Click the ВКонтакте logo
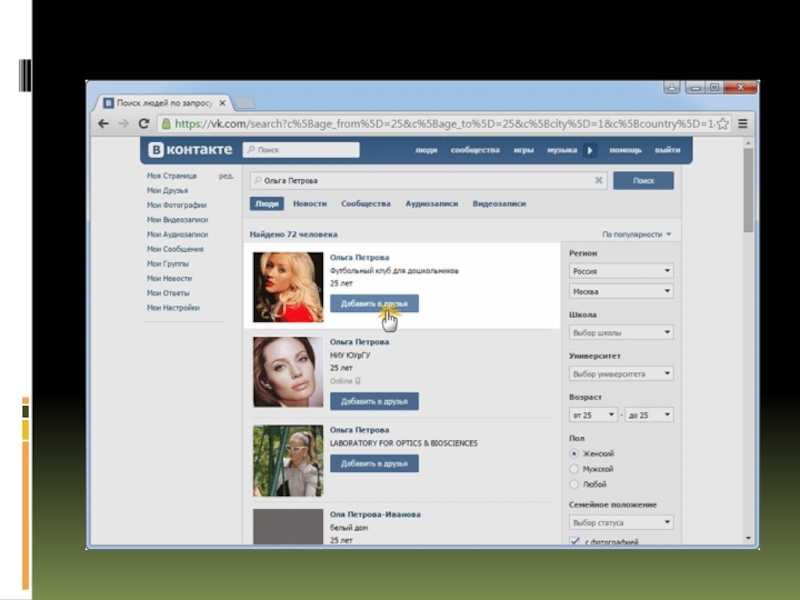This screenshot has width=800, height=600. click(x=190, y=149)
